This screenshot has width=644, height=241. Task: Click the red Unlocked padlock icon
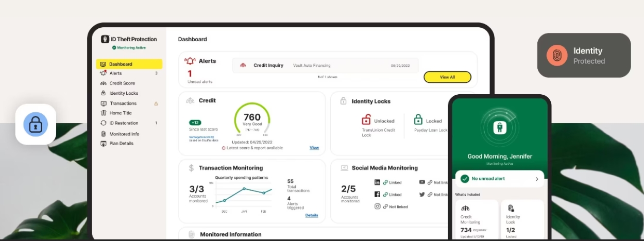coord(366,119)
